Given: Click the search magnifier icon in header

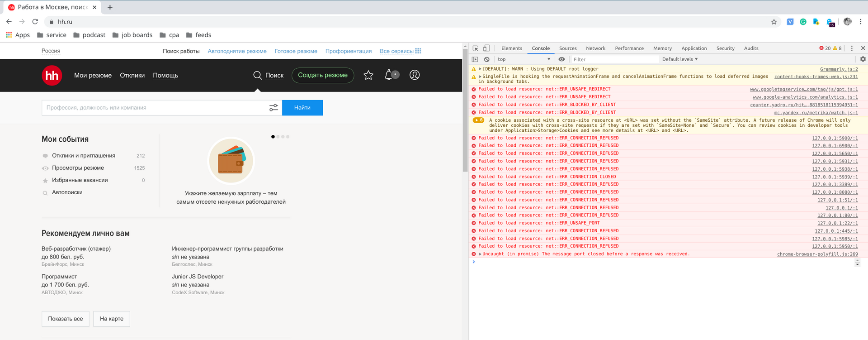Looking at the screenshot, I should [257, 75].
